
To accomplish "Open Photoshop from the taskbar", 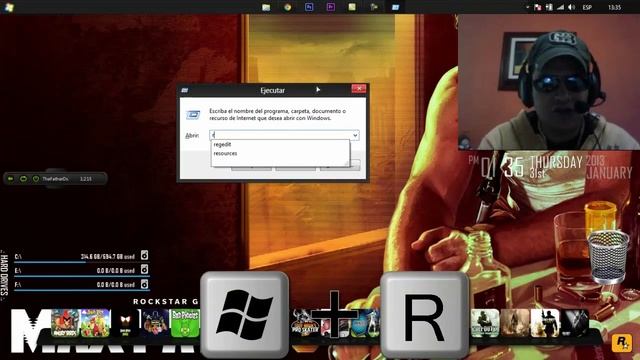I will [x=309, y=7].
